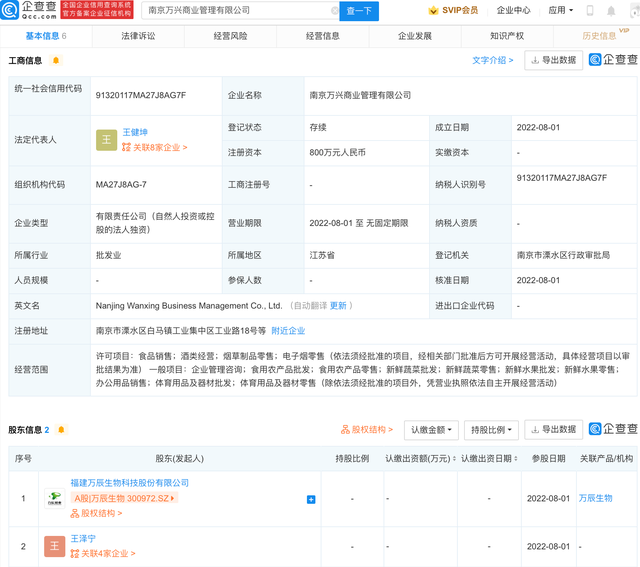Click the 查一下 search button
The width and height of the screenshot is (640, 567).
[x=359, y=11]
